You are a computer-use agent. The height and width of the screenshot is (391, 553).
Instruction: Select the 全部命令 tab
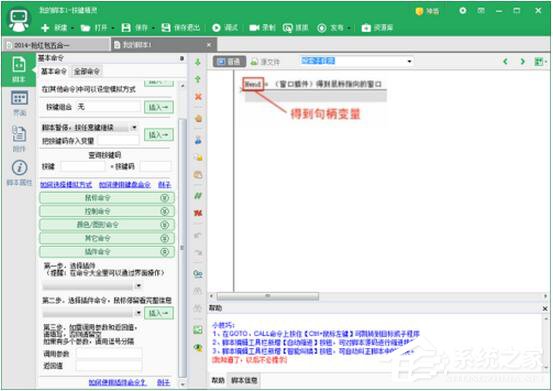point(87,72)
